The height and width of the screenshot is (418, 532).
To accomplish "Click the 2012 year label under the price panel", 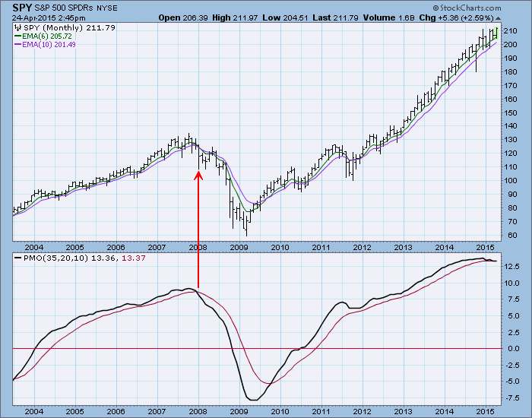I will point(363,247).
